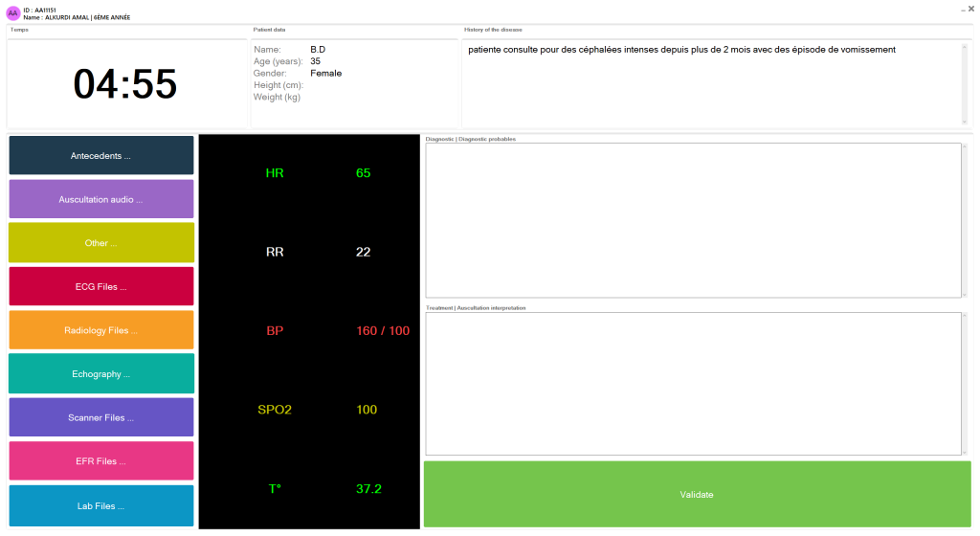Image resolution: width=980 pixels, height=536 pixels.
Task: Click the red BP 160 / 100 value
Action: [x=382, y=331]
